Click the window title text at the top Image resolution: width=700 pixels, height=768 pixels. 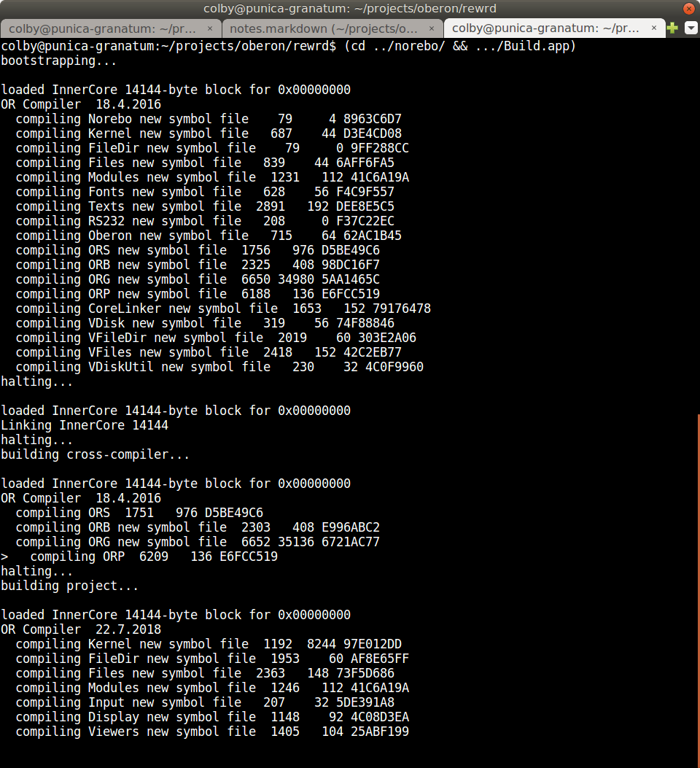click(349, 8)
